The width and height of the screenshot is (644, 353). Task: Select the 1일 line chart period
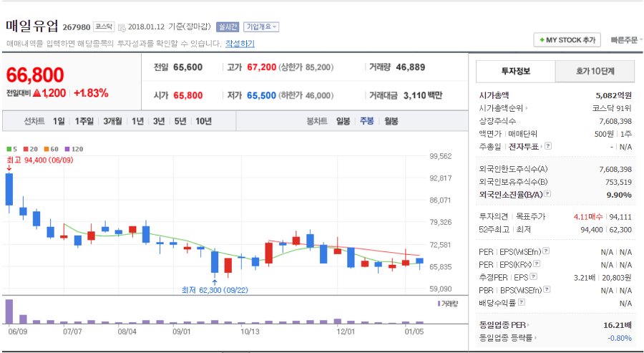click(59, 121)
